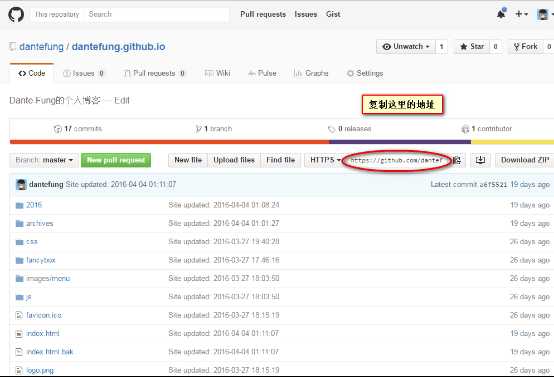The image size is (554, 377).
Task: Go to Issues in top header
Action: pyautogui.click(x=306, y=14)
